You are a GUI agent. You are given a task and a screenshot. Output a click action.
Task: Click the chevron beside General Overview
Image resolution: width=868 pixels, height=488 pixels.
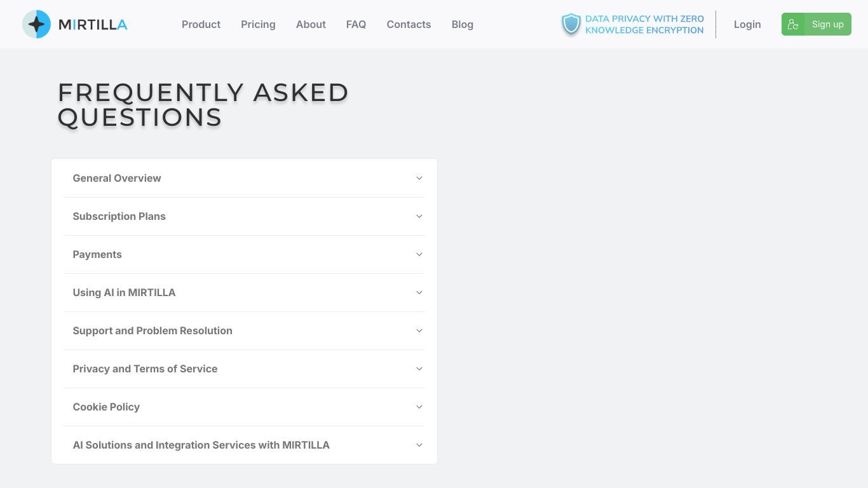(x=419, y=178)
